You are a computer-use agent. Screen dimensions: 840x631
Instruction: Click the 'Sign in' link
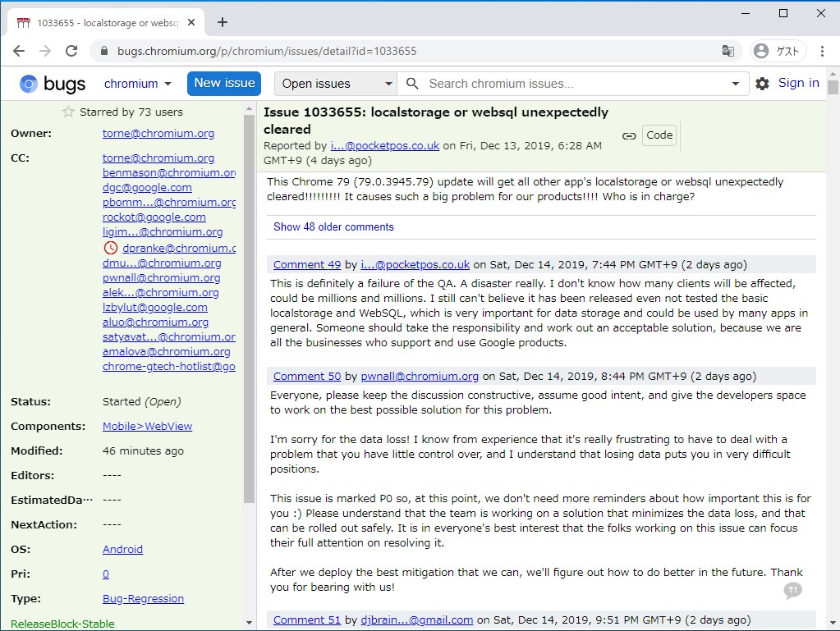(x=797, y=83)
